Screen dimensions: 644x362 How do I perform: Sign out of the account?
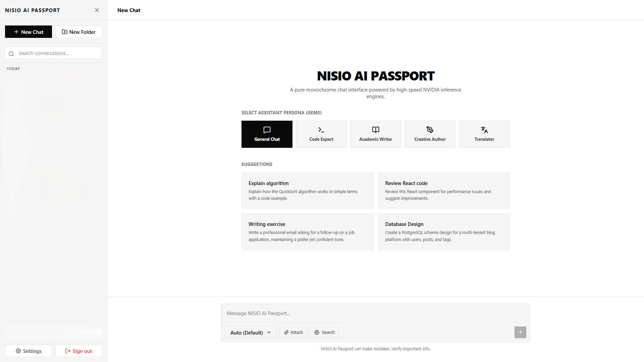pyautogui.click(x=78, y=351)
